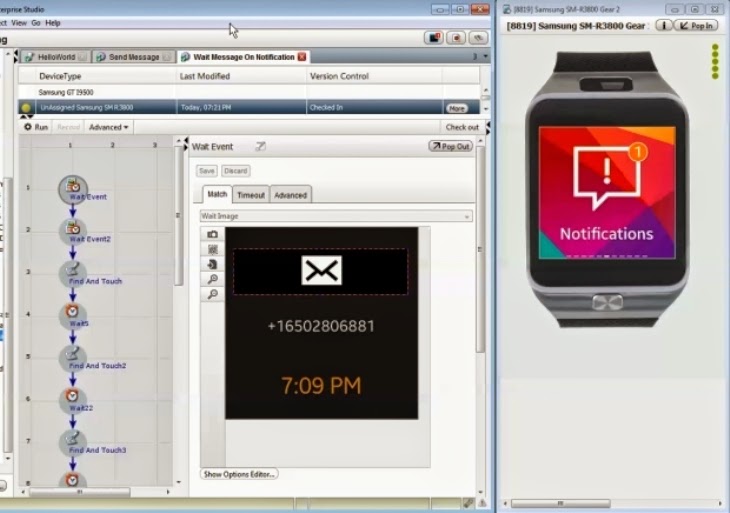This screenshot has width=730, height=513.
Task: Click the grid icon below the camera icon
Action: point(212,249)
